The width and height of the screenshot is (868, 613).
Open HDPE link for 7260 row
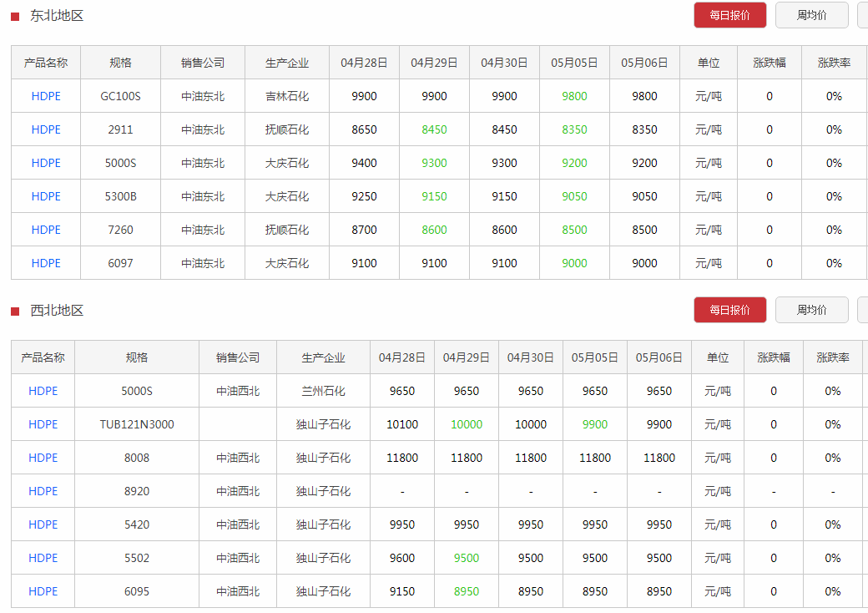click(x=46, y=230)
